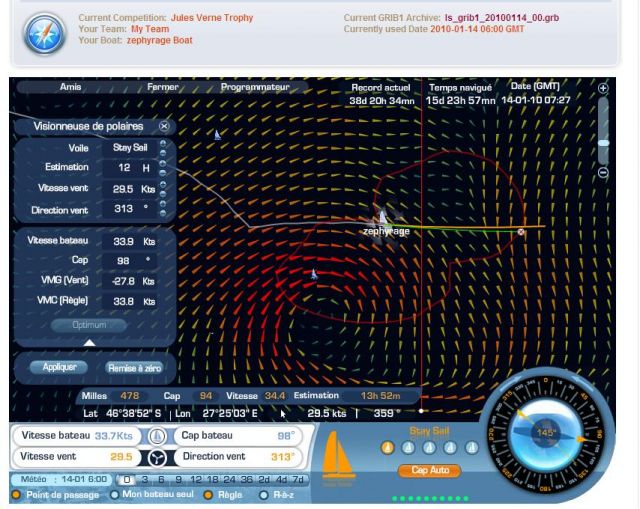Viewport: 640px width, 509px height.
Task: Decrease the Vitesse vent value
Action: click(163, 193)
